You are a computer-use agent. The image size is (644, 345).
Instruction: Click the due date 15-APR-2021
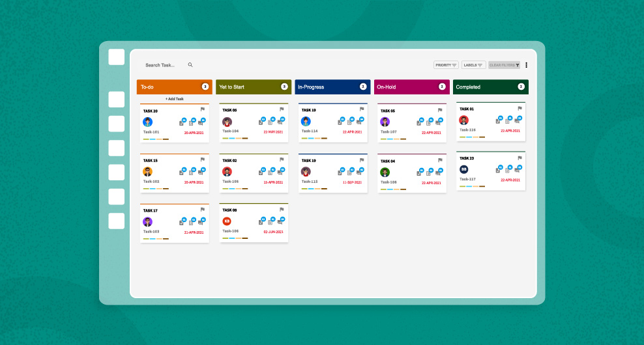pyautogui.click(x=273, y=182)
